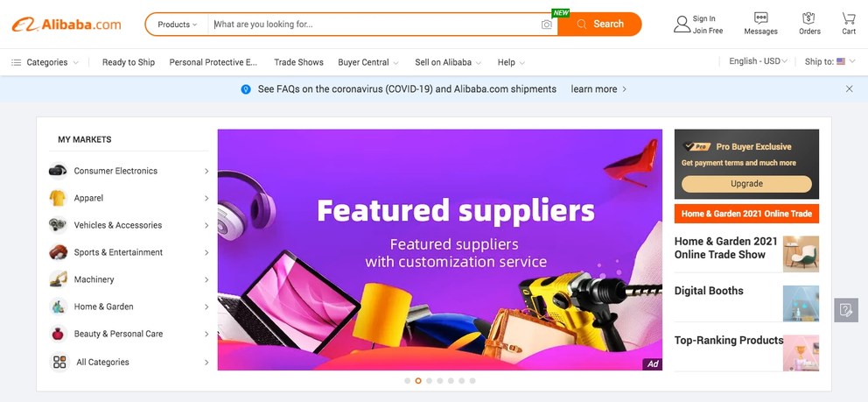
Task: Open the Messages icon
Action: (x=760, y=18)
